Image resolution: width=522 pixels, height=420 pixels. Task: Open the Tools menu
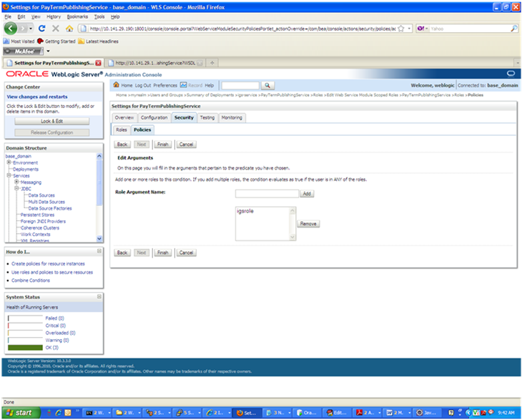(x=99, y=16)
